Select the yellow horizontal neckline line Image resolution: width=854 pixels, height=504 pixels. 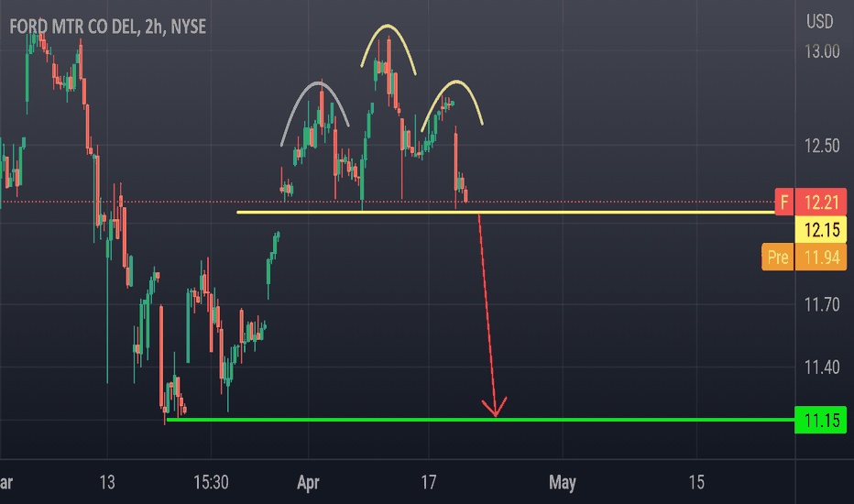point(506,213)
